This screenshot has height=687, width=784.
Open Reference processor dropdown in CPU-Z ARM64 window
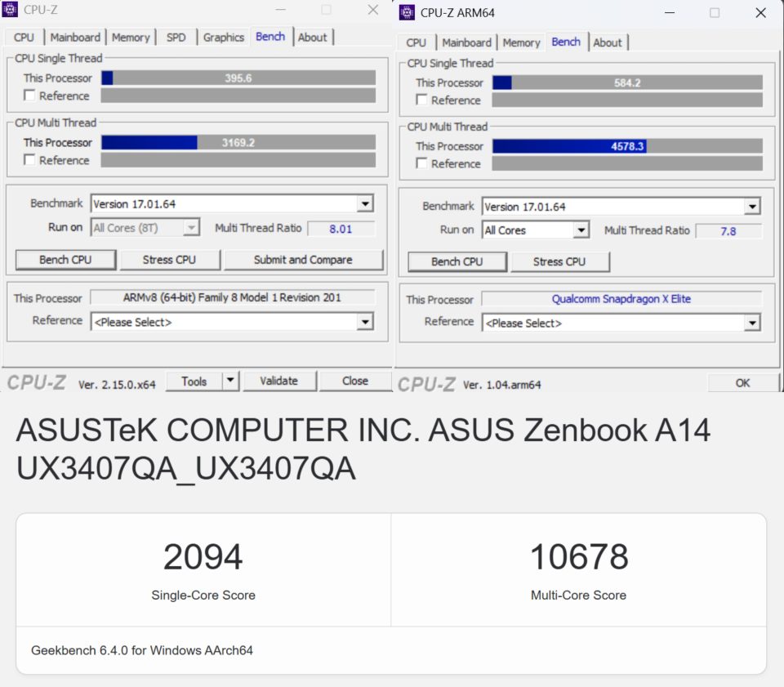[752, 323]
